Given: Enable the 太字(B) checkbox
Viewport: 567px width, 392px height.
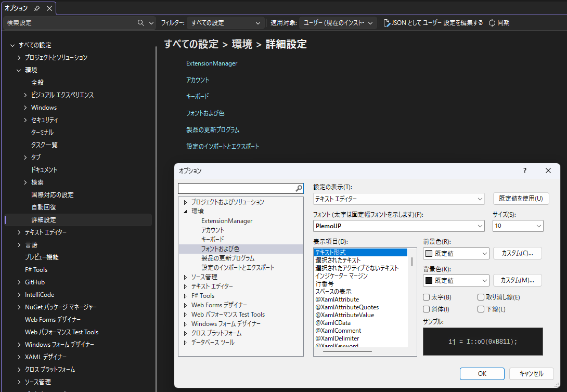Looking at the screenshot, I should [x=427, y=297].
